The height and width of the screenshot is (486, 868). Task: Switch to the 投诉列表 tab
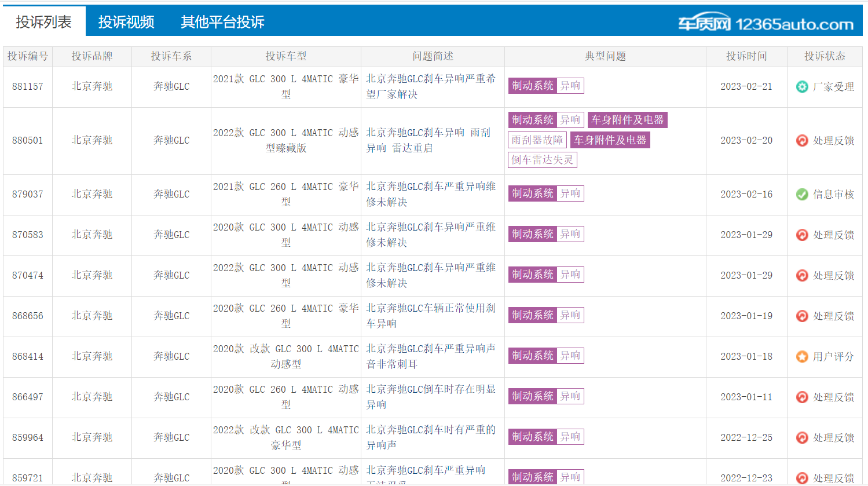44,22
